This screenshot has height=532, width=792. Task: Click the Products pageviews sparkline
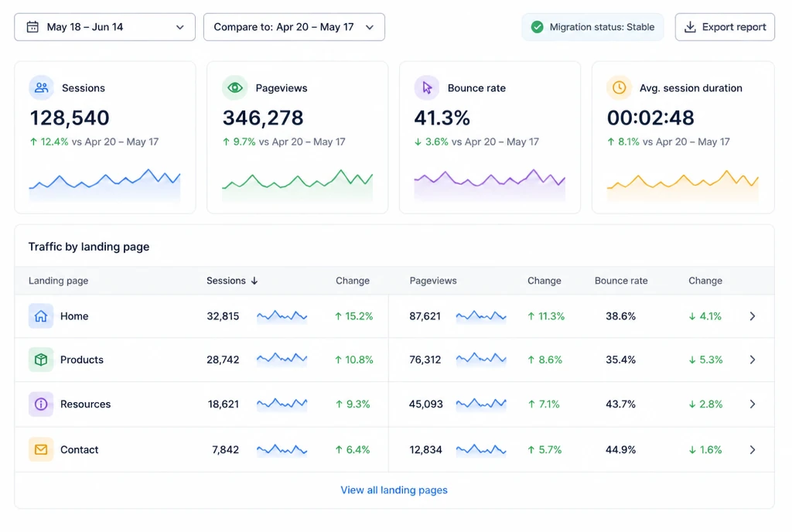point(481,360)
